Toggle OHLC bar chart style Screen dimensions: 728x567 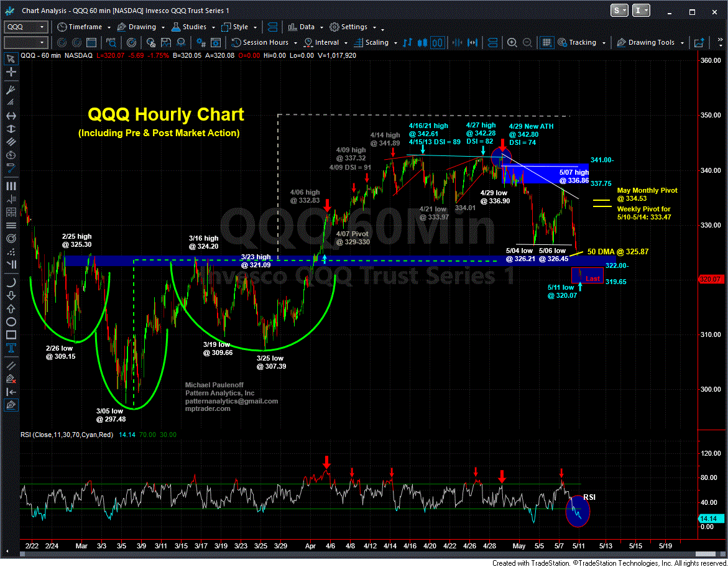[x=408, y=43]
